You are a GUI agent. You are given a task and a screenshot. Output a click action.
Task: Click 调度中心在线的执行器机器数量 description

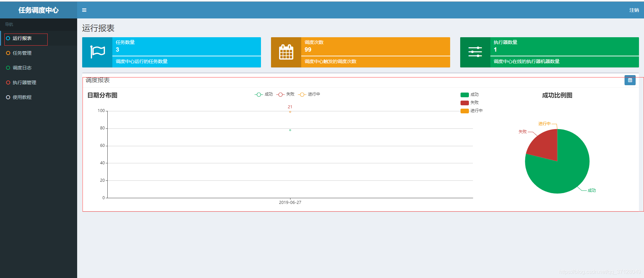point(527,61)
